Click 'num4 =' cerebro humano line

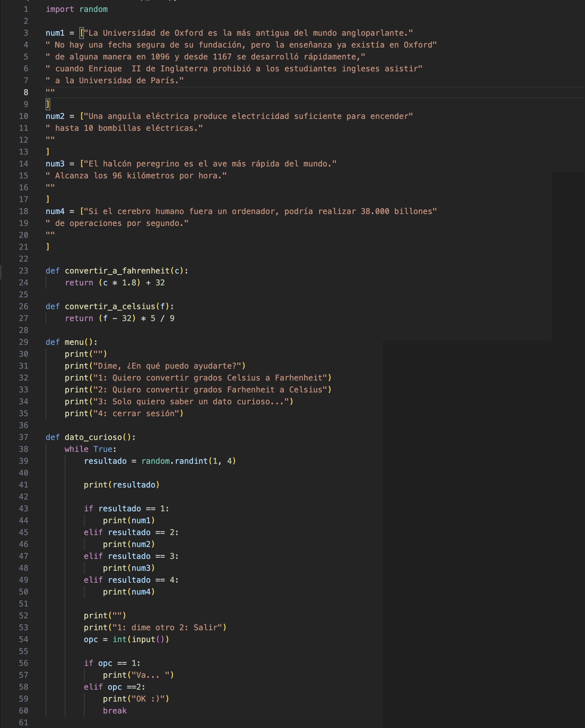(241, 211)
